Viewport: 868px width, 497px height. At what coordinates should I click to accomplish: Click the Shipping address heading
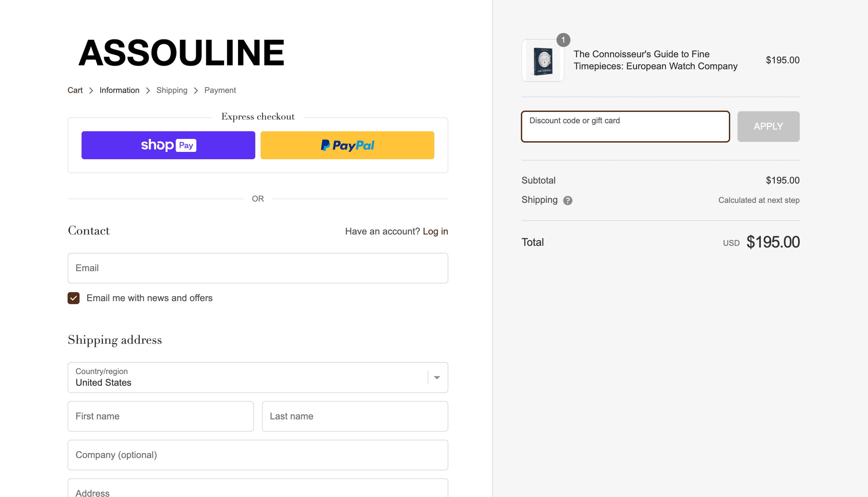tap(114, 340)
